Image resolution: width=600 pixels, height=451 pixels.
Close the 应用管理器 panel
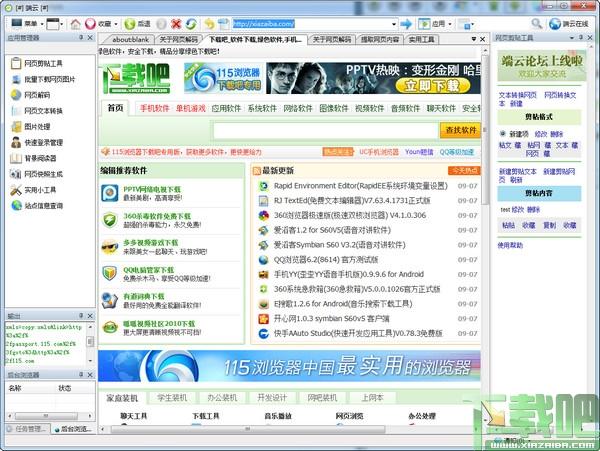click(90, 37)
